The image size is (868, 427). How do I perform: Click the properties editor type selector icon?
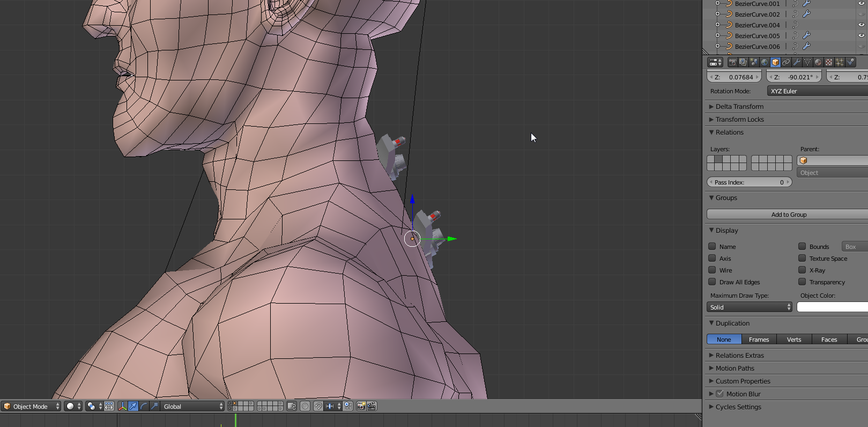click(x=715, y=62)
